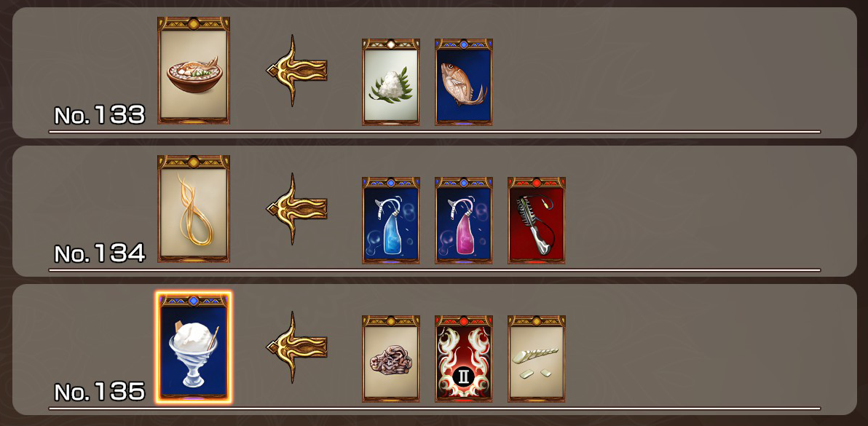Click the brown lump ingredient card
The image size is (868, 426).
pos(391,358)
